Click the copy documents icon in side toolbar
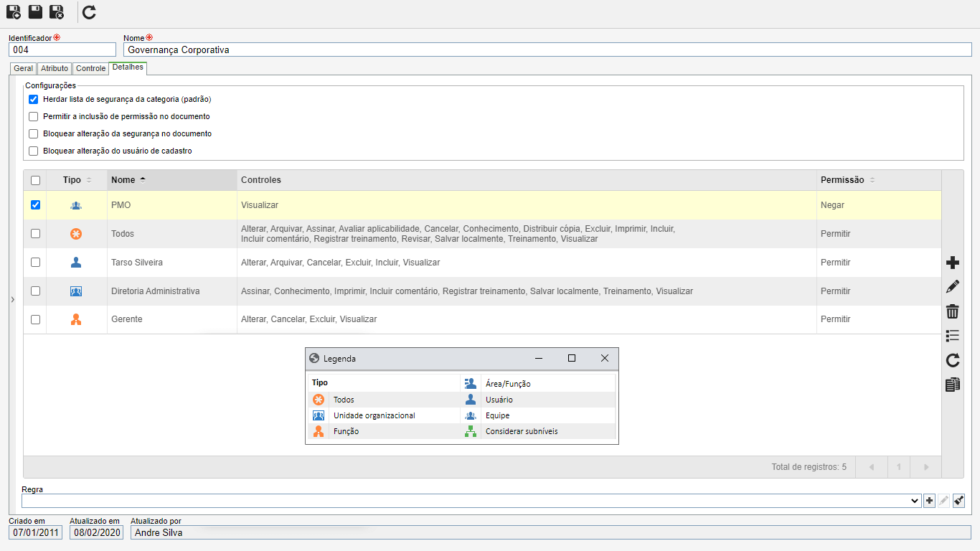Image resolution: width=980 pixels, height=551 pixels. (x=953, y=385)
